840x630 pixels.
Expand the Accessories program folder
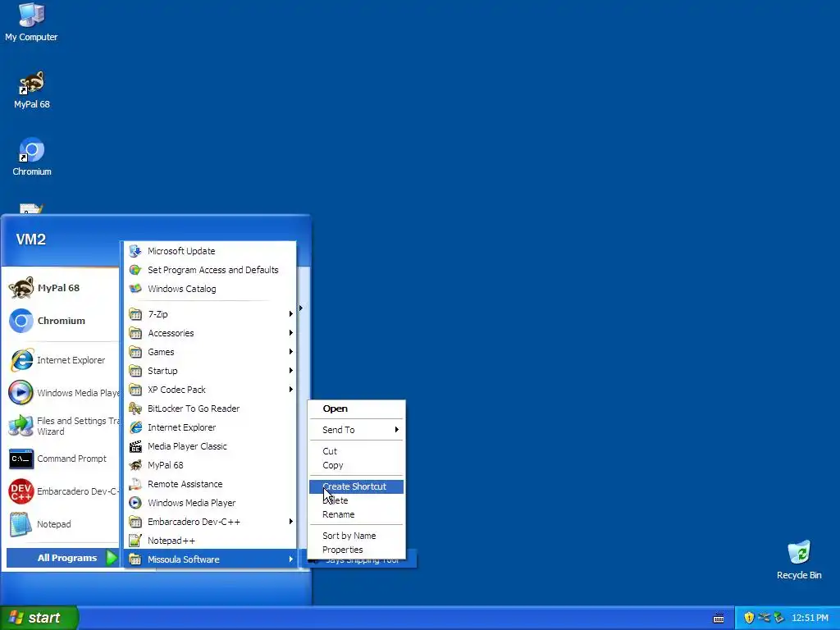tap(210, 333)
